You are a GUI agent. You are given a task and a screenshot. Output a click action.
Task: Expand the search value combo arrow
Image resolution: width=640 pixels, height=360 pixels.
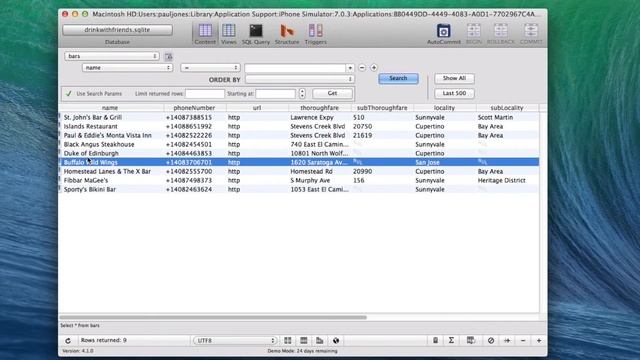(x=350, y=68)
